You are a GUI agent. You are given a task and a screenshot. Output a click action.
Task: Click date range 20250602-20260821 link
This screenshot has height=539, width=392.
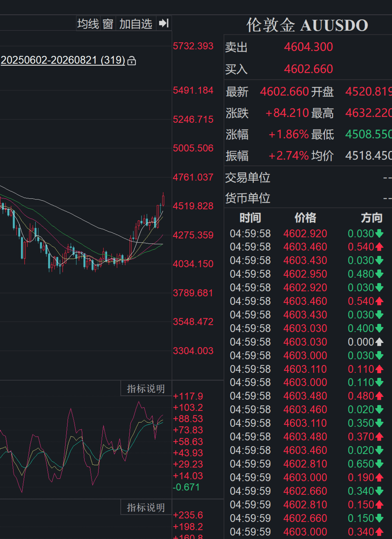click(x=63, y=60)
